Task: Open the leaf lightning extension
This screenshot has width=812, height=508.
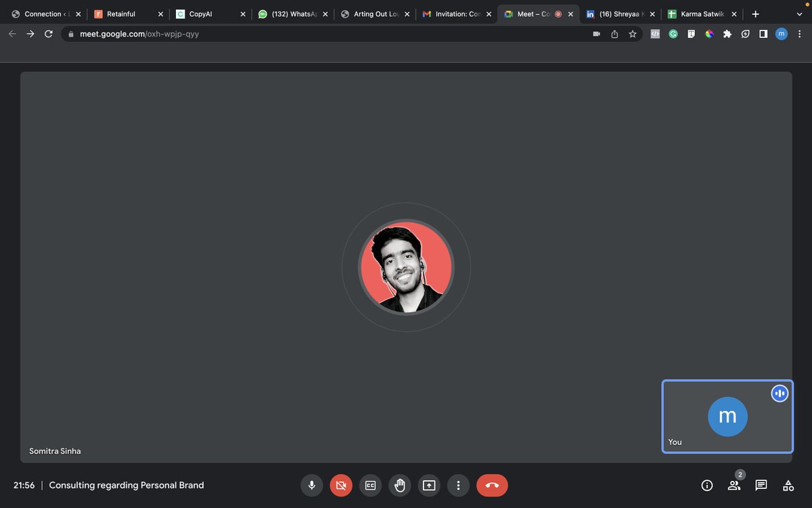Action: 745,34
